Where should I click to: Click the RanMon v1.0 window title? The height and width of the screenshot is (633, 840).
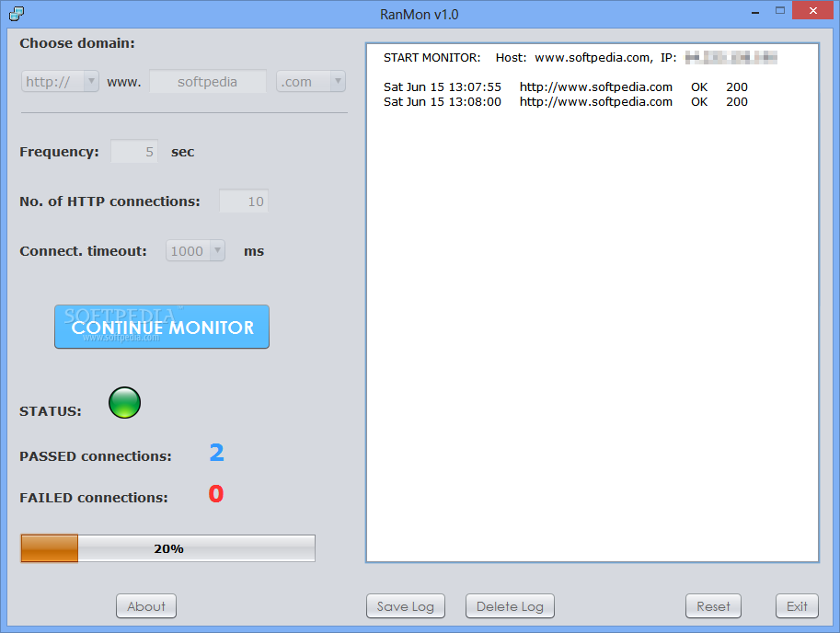point(420,15)
